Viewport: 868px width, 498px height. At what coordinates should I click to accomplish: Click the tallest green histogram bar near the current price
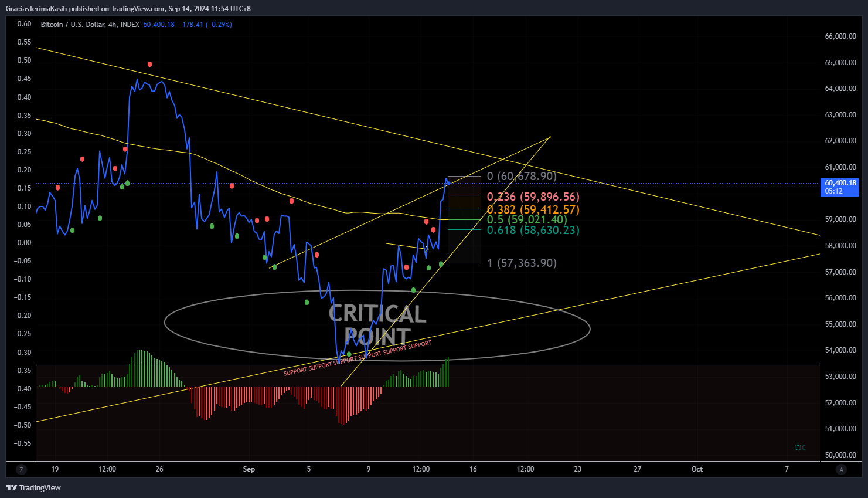[448, 372]
